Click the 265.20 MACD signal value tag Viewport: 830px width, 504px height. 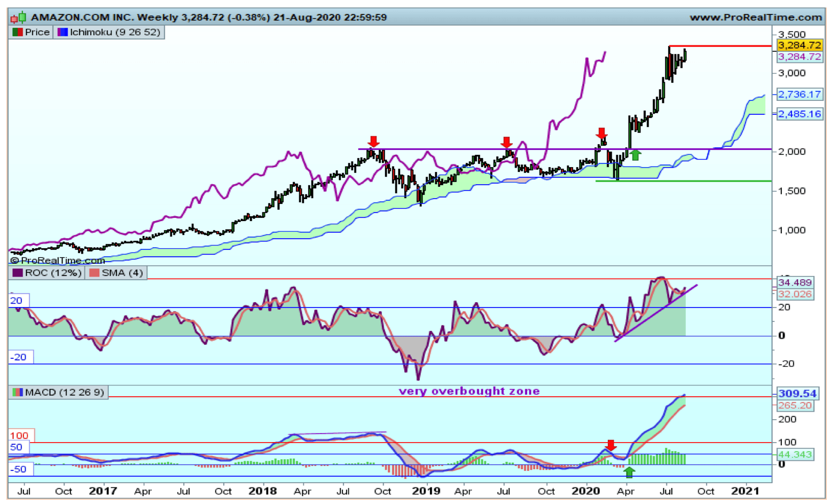tap(795, 406)
